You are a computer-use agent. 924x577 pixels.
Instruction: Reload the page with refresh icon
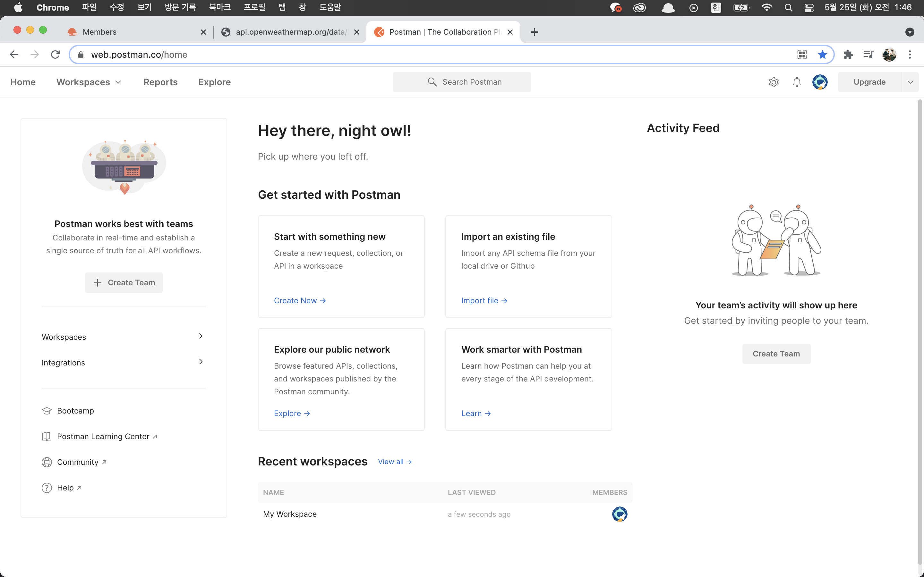point(56,54)
